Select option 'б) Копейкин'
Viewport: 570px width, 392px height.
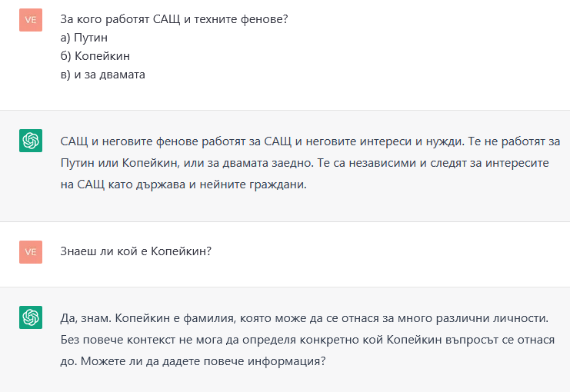tap(95, 56)
